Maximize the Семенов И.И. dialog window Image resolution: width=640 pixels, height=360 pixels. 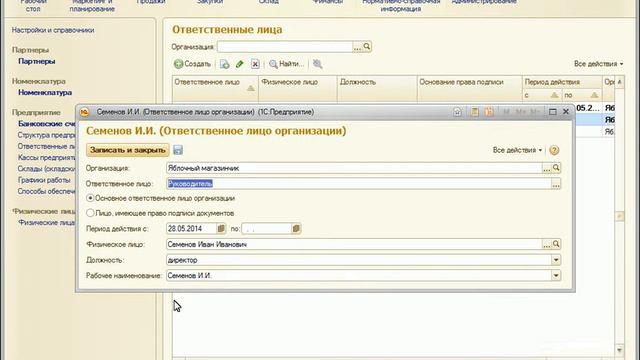tap(553, 112)
